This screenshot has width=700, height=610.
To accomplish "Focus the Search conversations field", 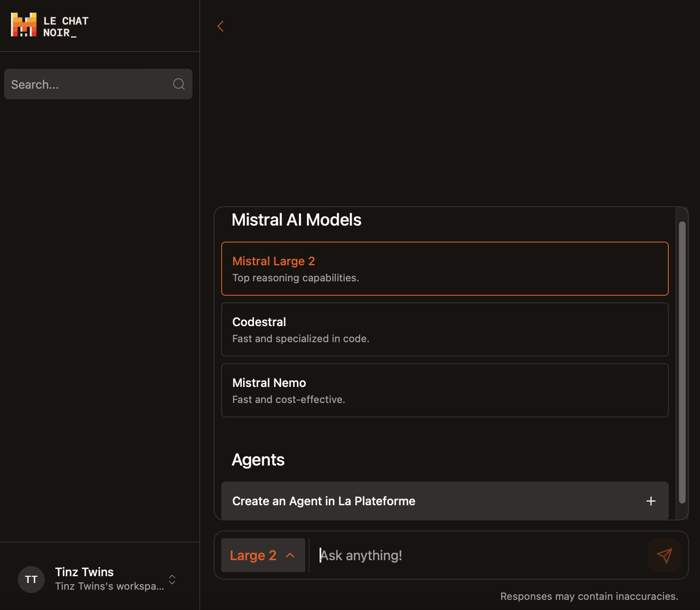I will pyautogui.click(x=98, y=84).
